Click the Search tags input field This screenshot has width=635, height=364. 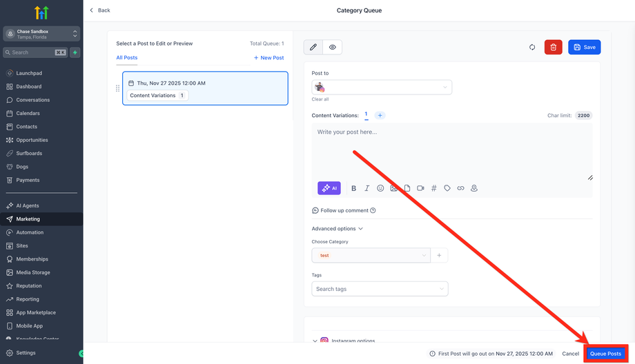pos(380,289)
